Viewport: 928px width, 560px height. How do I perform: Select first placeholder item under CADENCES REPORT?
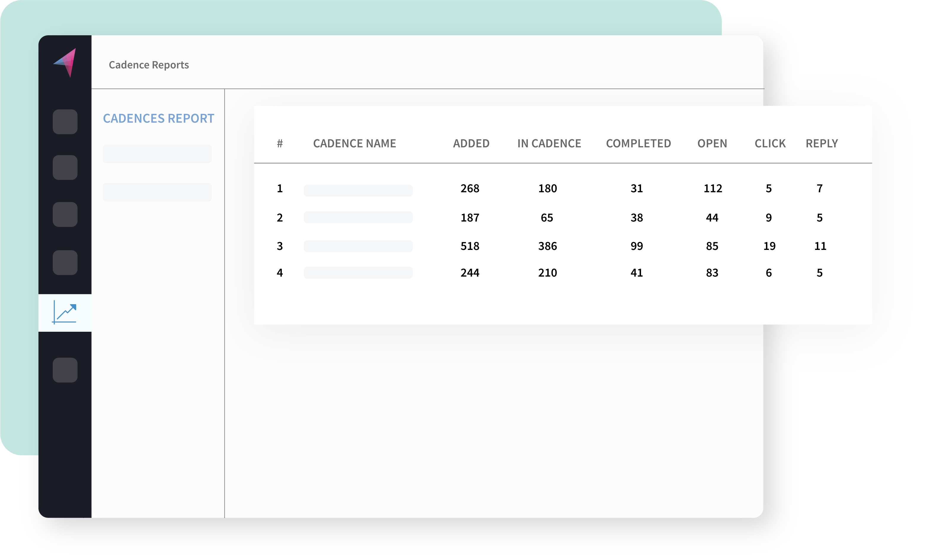157,154
